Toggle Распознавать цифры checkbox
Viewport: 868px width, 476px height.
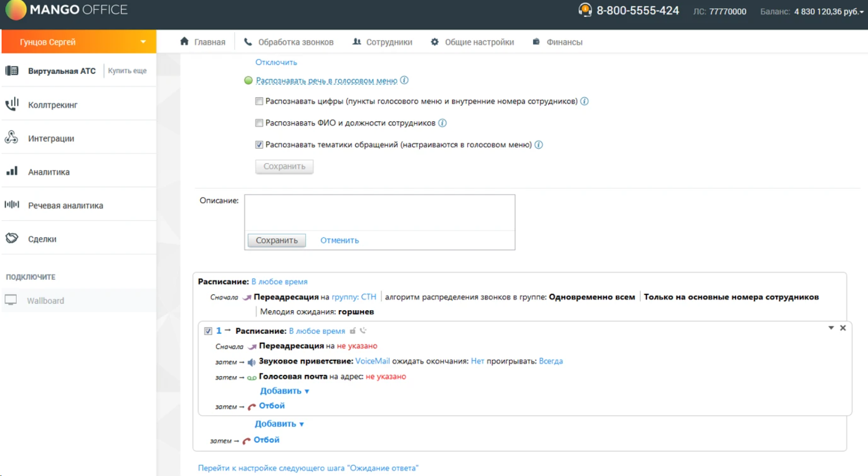259,101
